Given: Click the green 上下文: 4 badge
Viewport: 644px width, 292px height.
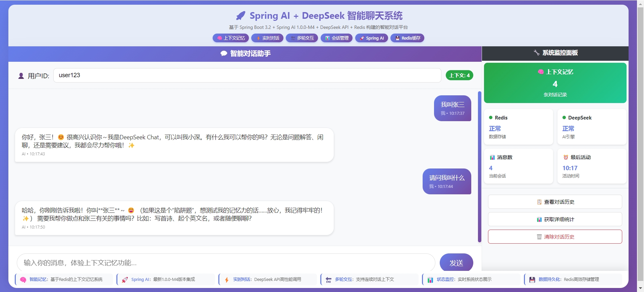Looking at the screenshot, I should click(x=459, y=75).
